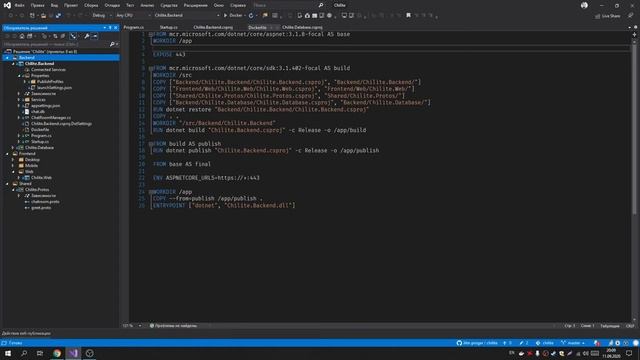The width and height of the screenshot is (640, 360).
Task: Switch to the Chilite.Backend.csproj tab
Action: click(213, 27)
